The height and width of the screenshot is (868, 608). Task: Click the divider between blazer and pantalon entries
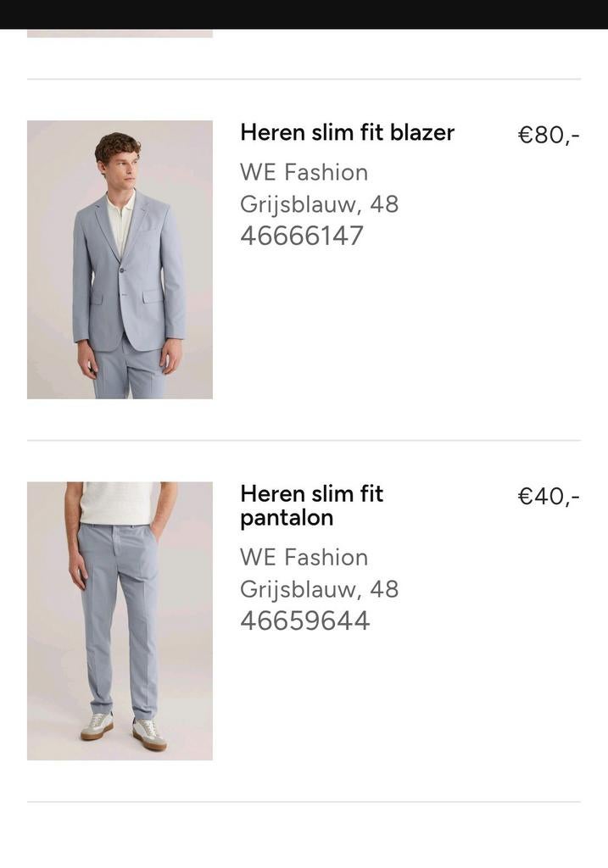point(304,440)
